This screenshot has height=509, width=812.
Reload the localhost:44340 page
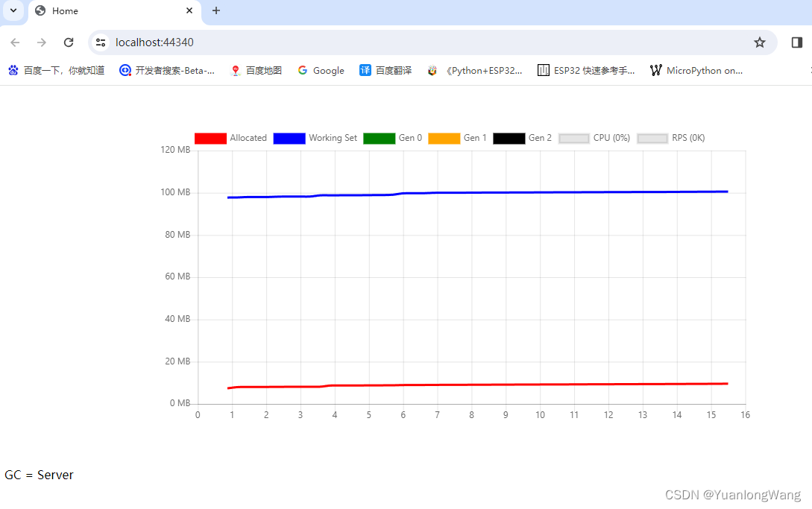coord(68,42)
